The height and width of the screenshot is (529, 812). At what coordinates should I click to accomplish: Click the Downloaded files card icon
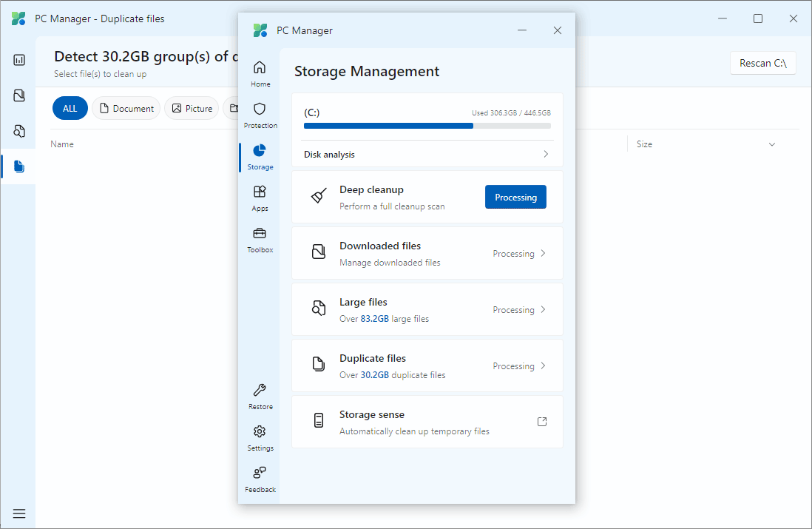point(319,252)
